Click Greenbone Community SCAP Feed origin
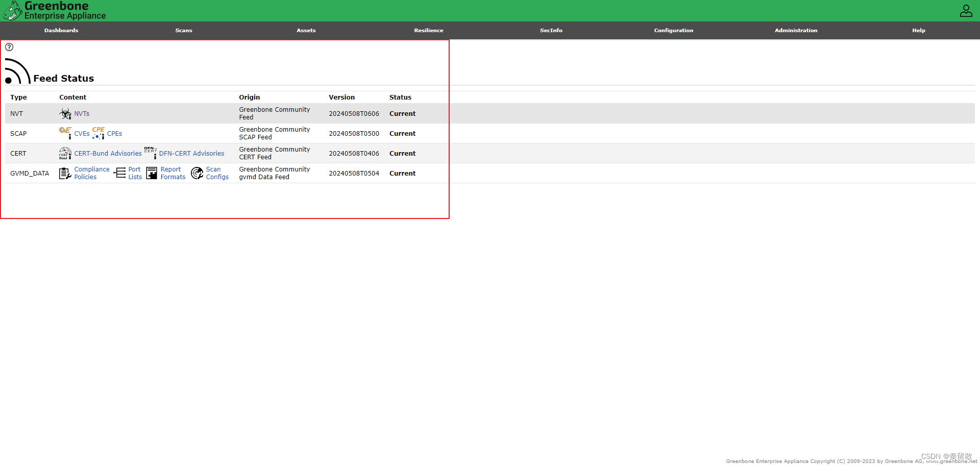The image size is (980, 465). pos(275,133)
